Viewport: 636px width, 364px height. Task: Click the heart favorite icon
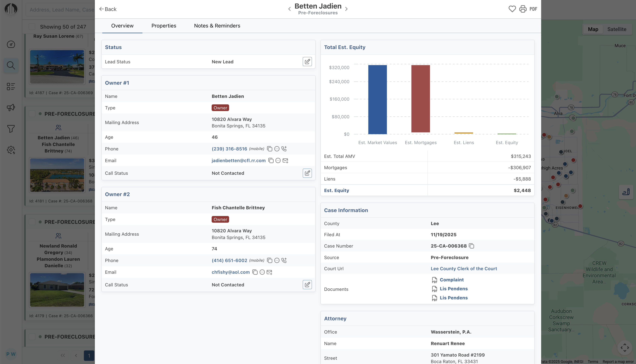pos(512,9)
